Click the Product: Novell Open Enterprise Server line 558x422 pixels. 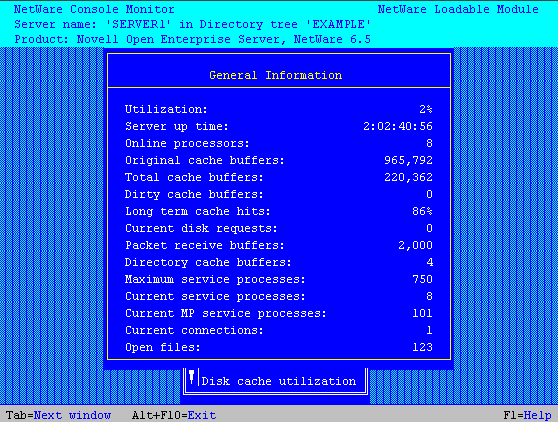(192, 39)
